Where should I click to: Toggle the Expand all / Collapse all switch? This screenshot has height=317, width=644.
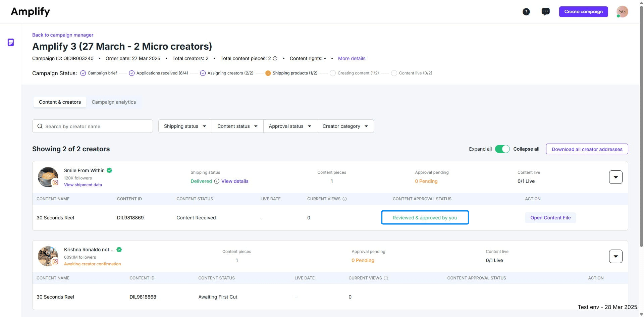pos(502,149)
